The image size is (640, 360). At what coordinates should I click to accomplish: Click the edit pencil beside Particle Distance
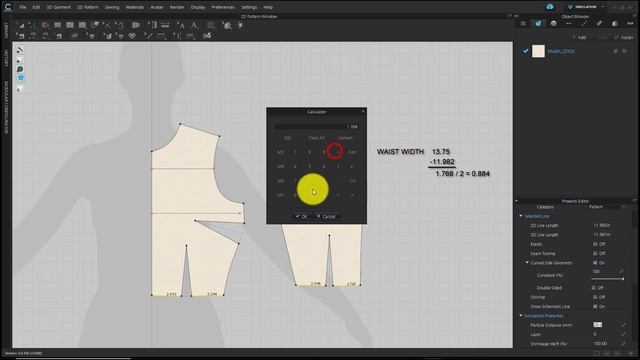[624, 325]
